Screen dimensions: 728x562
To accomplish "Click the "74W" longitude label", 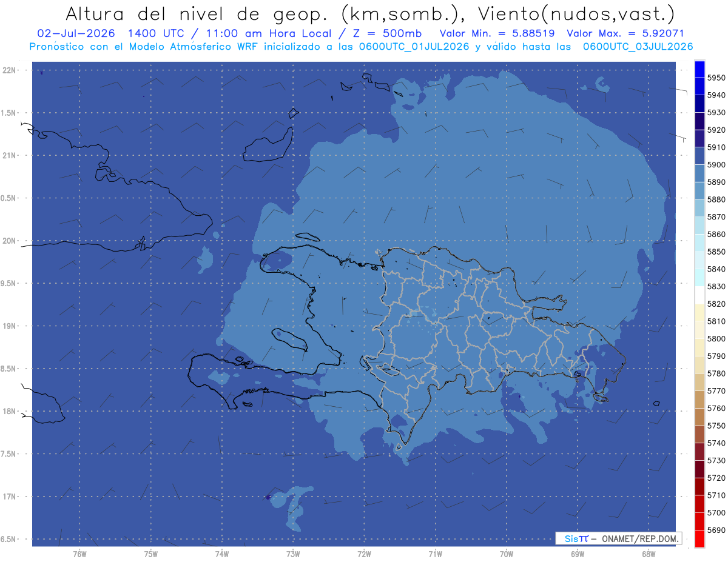I will (x=221, y=555).
